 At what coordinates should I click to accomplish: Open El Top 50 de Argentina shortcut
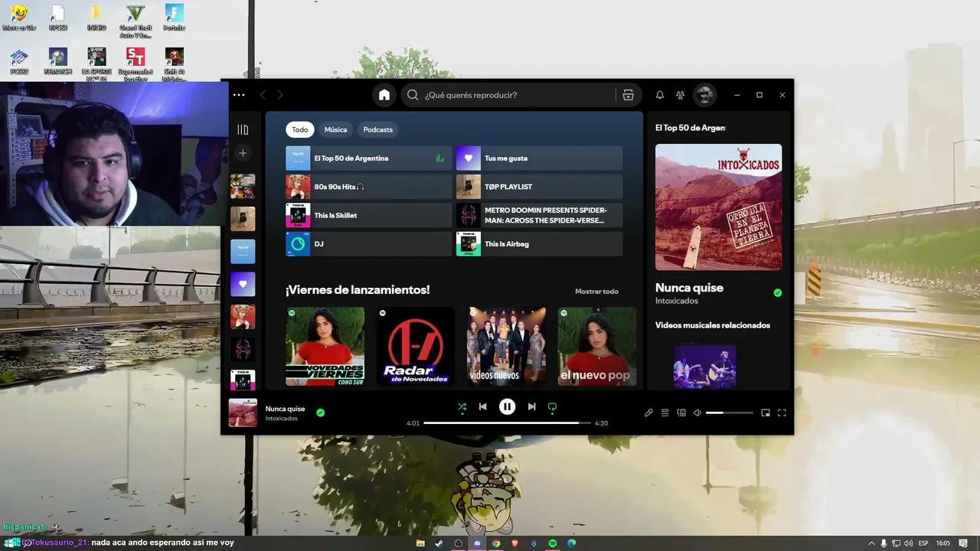[x=369, y=158]
